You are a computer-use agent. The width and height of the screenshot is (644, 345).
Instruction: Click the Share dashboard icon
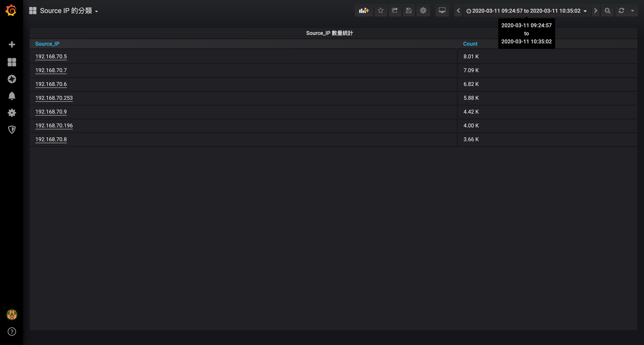tap(395, 11)
